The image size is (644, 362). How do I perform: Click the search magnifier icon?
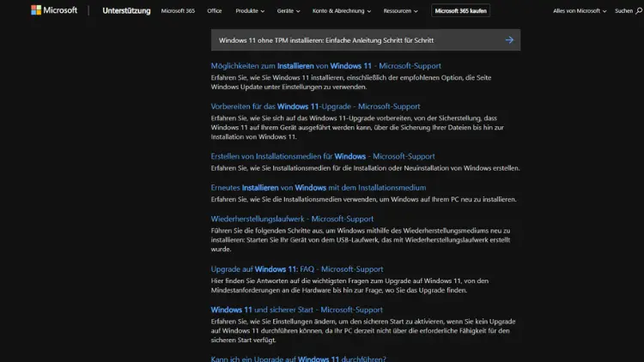[639, 11]
